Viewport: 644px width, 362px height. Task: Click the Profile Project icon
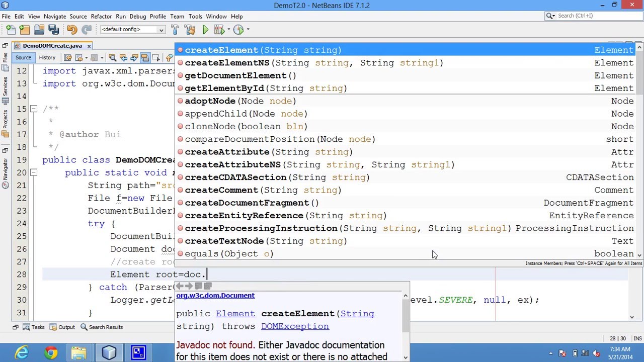click(238, 30)
